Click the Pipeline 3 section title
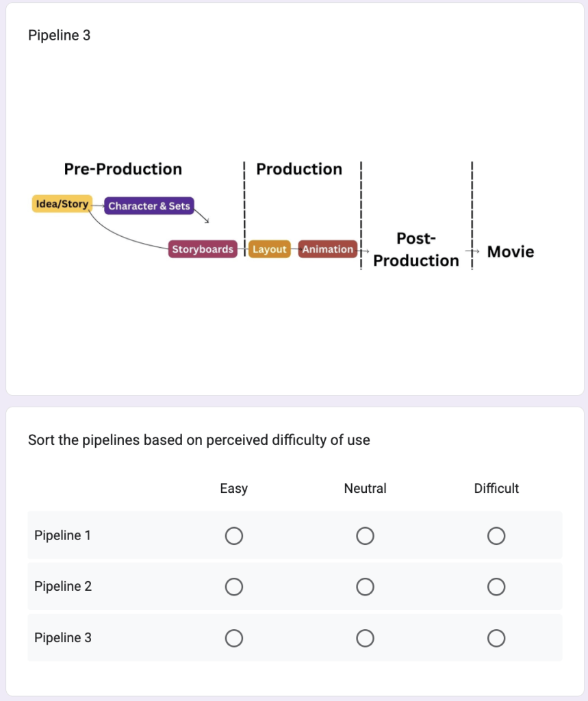588x701 pixels. pos(60,36)
